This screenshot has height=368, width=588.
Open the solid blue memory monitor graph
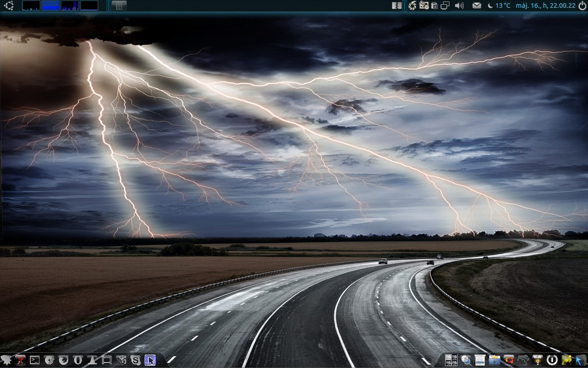point(51,6)
